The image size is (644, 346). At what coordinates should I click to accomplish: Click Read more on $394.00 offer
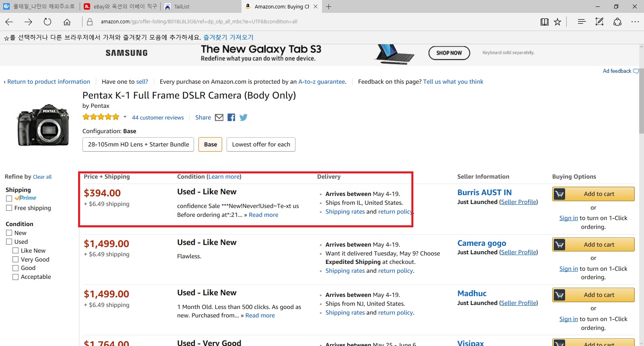(x=264, y=215)
